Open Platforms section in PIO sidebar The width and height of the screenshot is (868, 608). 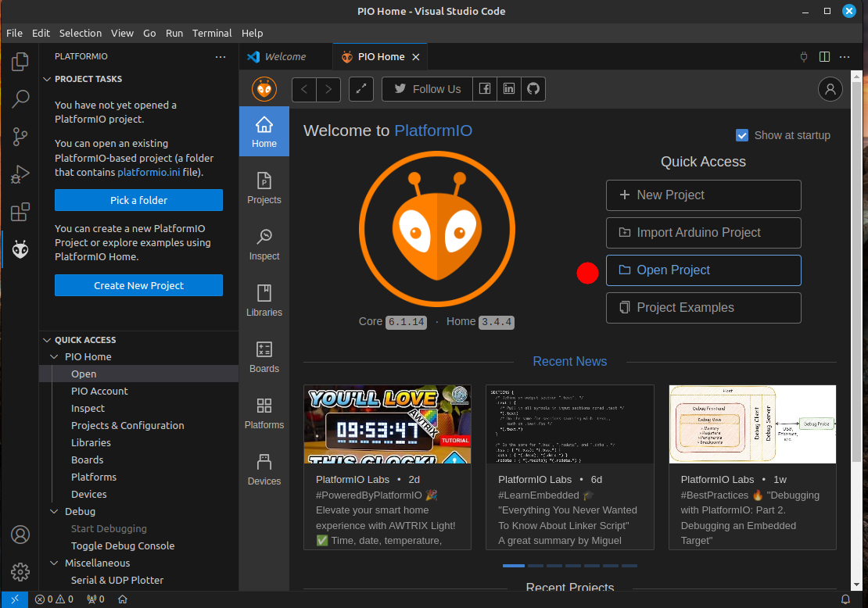pyautogui.click(x=264, y=413)
